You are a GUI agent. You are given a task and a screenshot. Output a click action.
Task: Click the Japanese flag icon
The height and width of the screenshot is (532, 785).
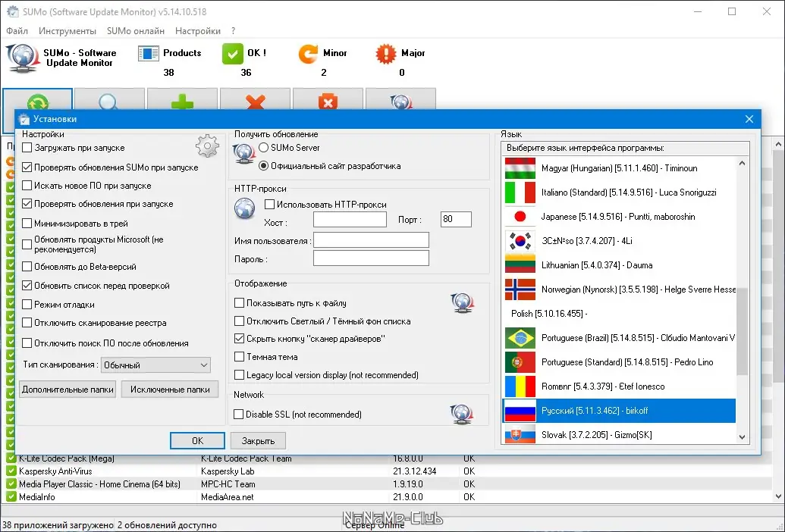520,217
